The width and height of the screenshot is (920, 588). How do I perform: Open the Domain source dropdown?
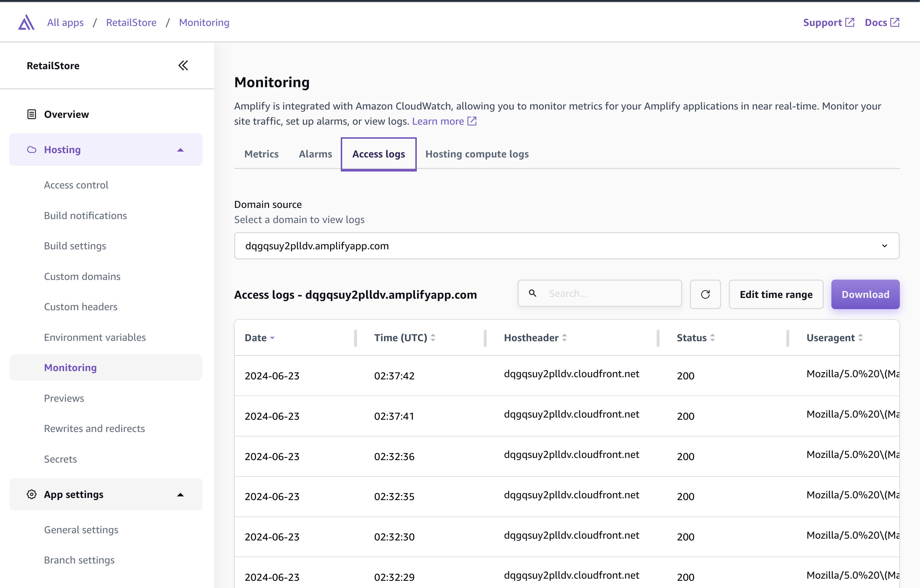tap(567, 246)
